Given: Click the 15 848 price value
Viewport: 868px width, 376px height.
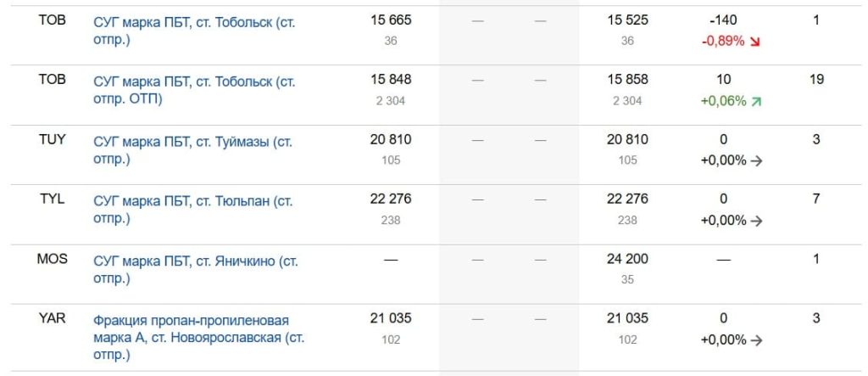Looking at the screenshot, I should pyautogui.click(x=391, y=80).
